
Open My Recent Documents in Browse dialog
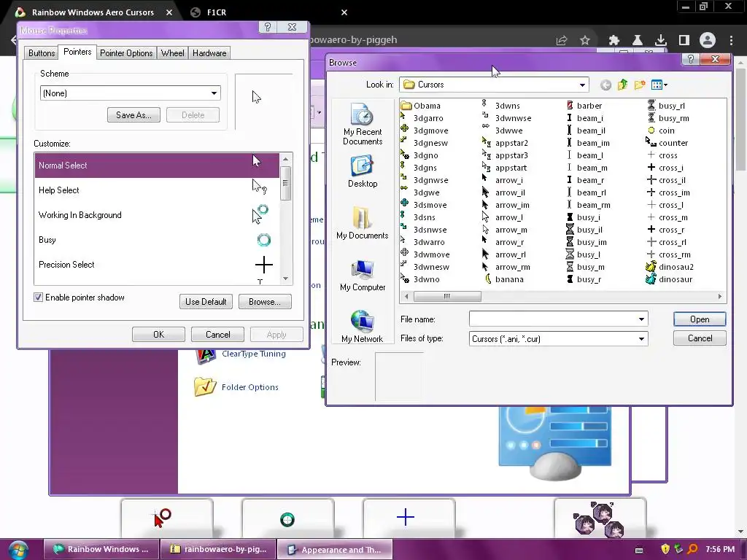(362, 124)
